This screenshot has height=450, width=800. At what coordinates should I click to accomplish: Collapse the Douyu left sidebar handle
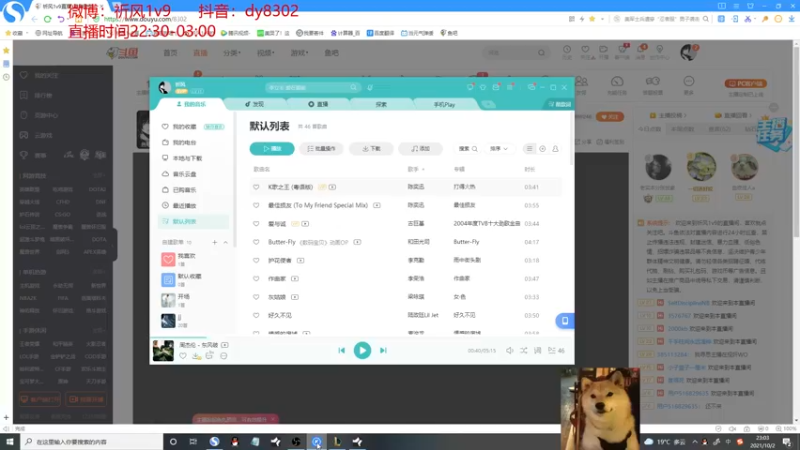[x=115, y=245]
